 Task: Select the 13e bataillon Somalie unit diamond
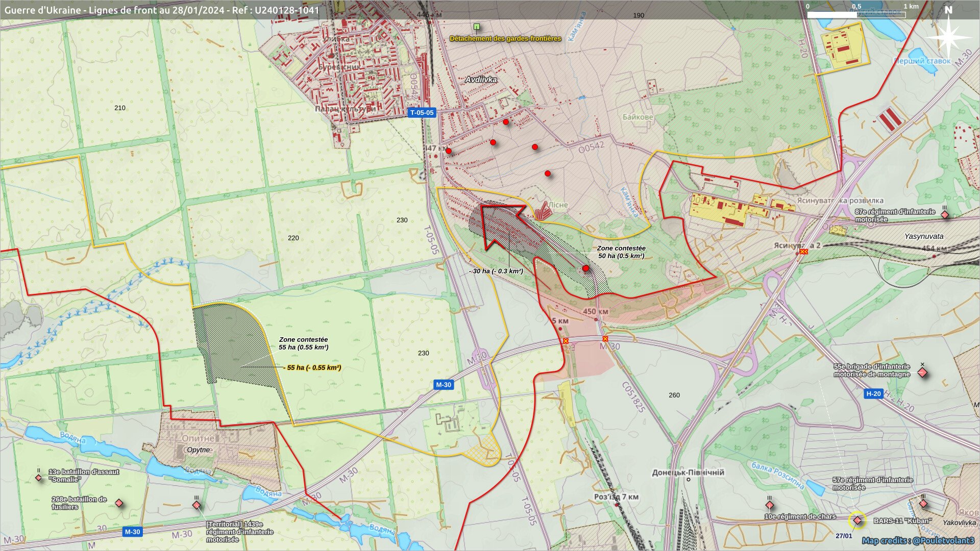[x=39, y=478]
